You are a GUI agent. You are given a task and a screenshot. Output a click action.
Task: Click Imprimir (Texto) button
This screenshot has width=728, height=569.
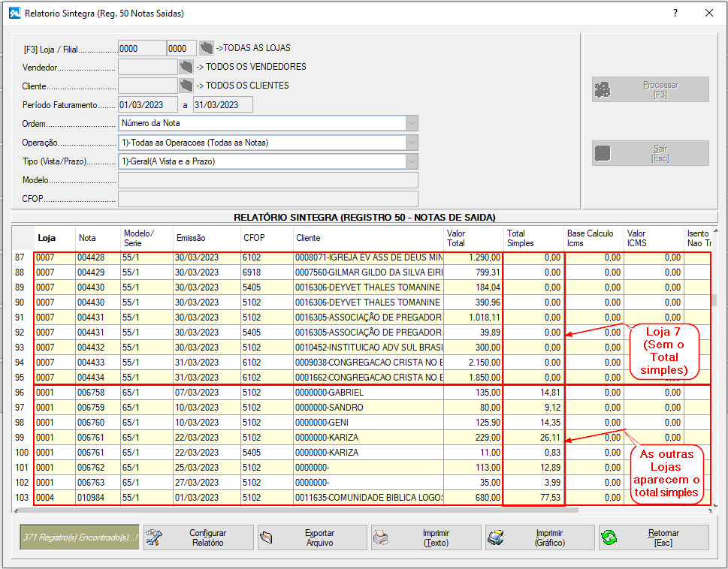[x=426, y=537]
